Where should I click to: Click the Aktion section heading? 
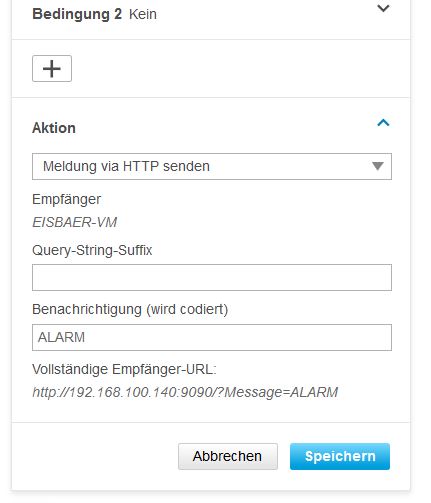tap(54, 128)
